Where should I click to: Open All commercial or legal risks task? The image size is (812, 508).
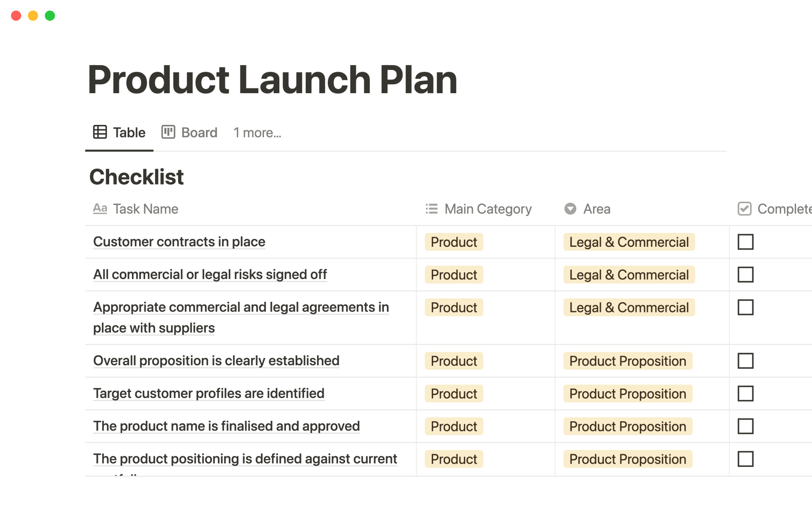[210, 274]
